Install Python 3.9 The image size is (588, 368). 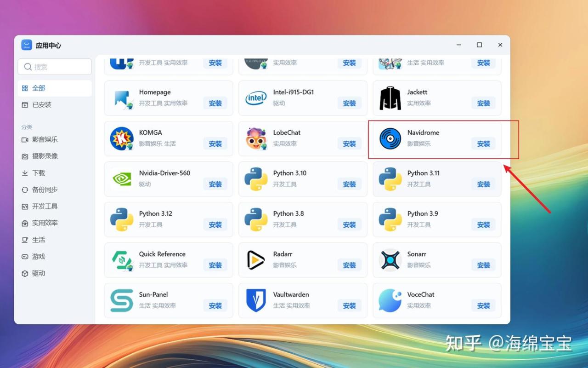pyautogui.click(x=484, y=224)
